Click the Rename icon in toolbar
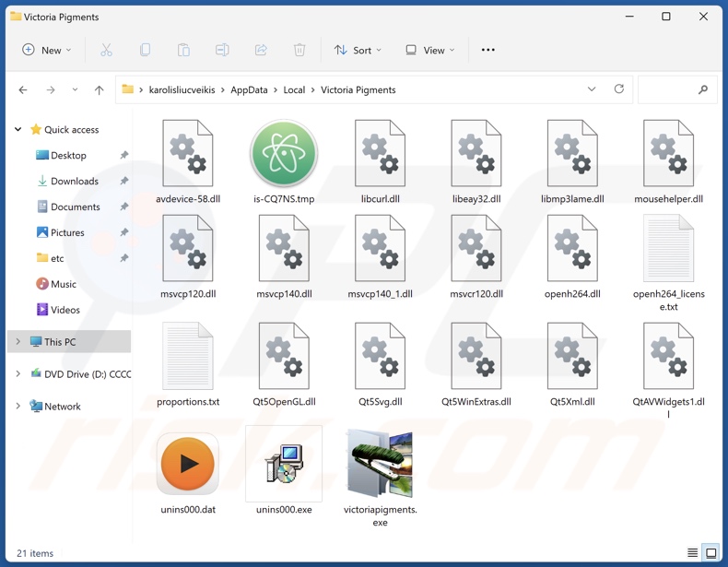 (222, 50)
